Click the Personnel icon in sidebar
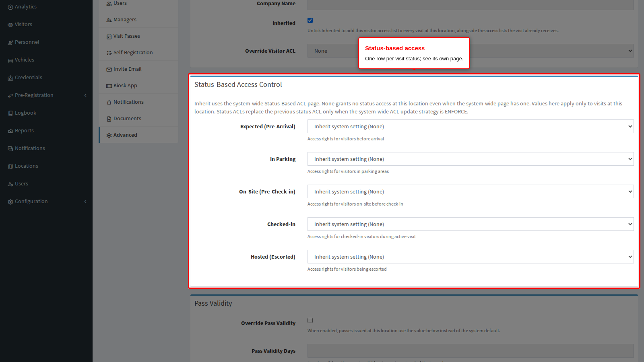 [10, 43]
